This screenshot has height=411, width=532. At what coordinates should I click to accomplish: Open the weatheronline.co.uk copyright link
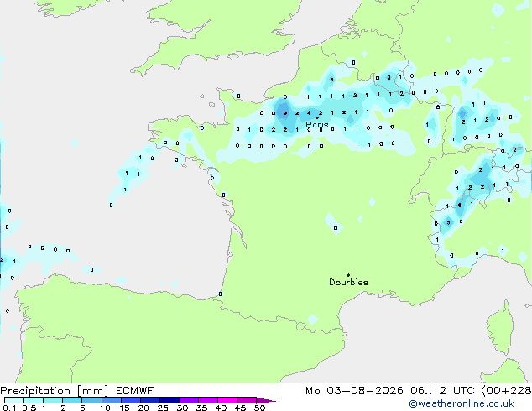point(462,403)
